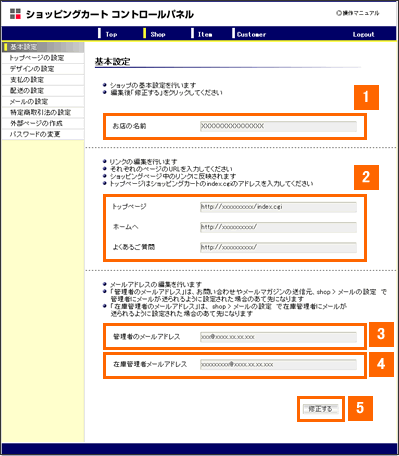The image size is (399, 456).
Task: Click the トップページ URL field
Action: [278, 207]
